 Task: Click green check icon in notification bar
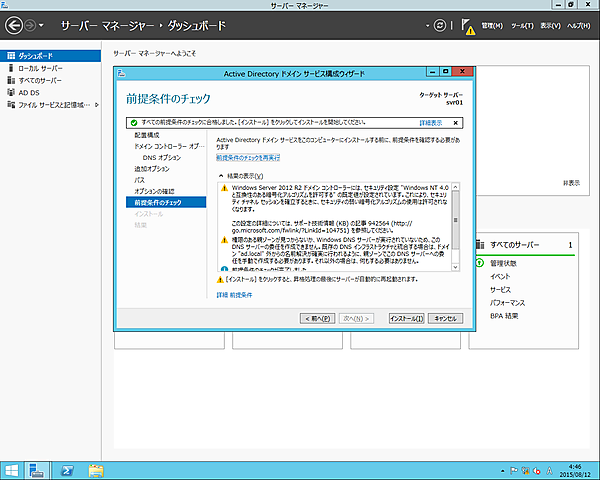pyautogui.click(x=134, y=123)
